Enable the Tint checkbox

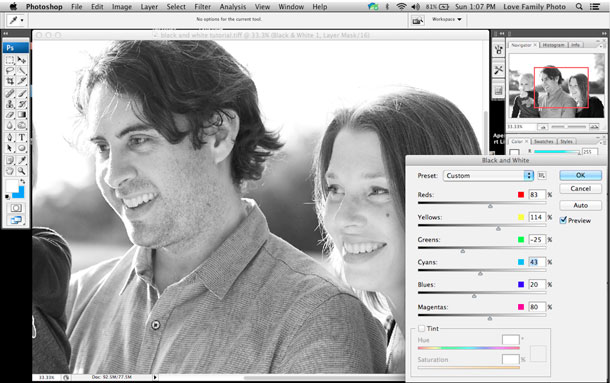pyautogui.click(x=421, y=329)
